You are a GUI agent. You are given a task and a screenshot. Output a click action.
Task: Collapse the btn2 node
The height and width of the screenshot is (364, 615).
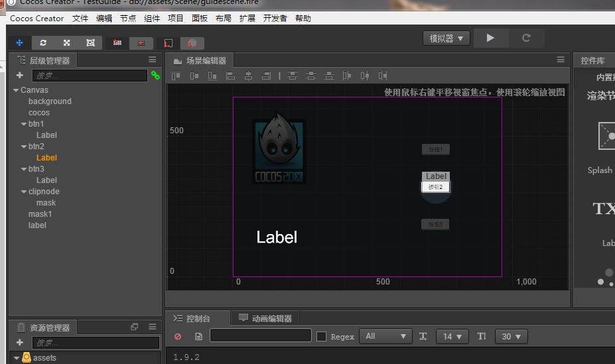(x=24, y=147)
